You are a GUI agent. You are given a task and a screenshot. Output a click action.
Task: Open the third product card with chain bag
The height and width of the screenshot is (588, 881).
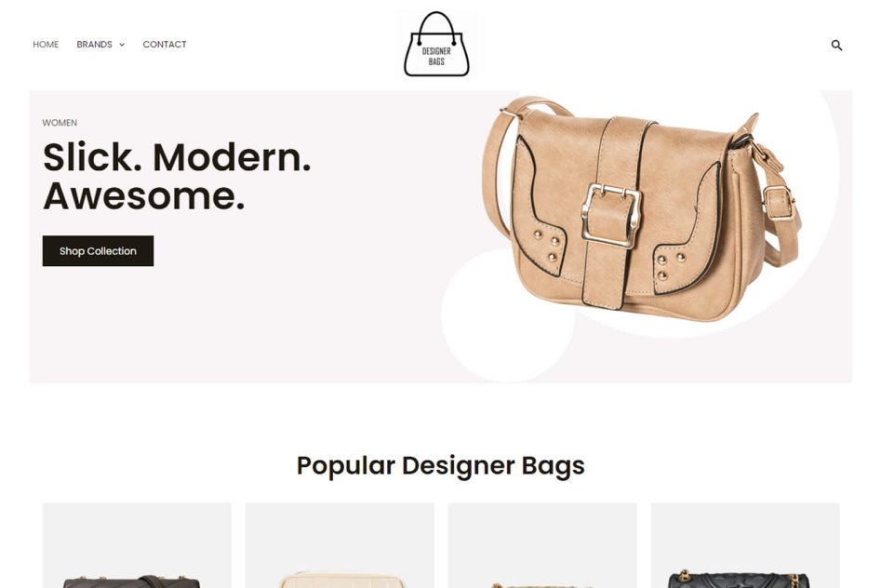click(x=542, y=545)
